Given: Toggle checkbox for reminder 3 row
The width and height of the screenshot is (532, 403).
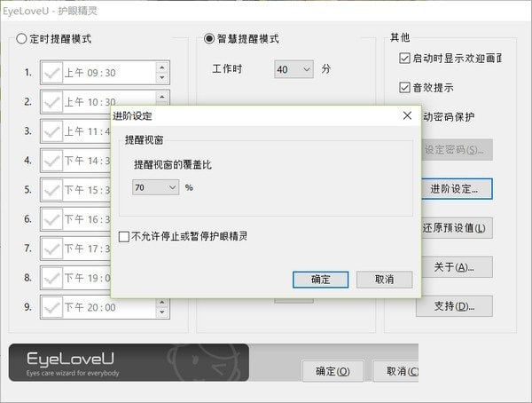Looking at the screenshot, I should (x=51, y=131).
